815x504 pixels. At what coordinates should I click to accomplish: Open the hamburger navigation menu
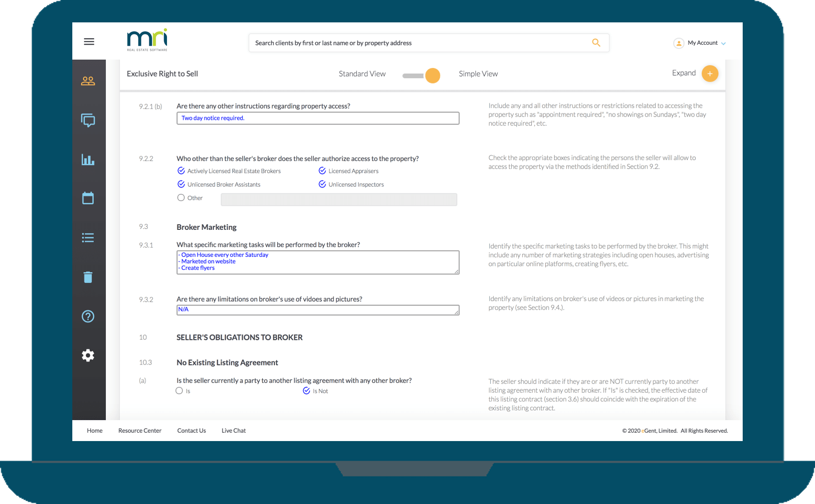tap(89, 41)
